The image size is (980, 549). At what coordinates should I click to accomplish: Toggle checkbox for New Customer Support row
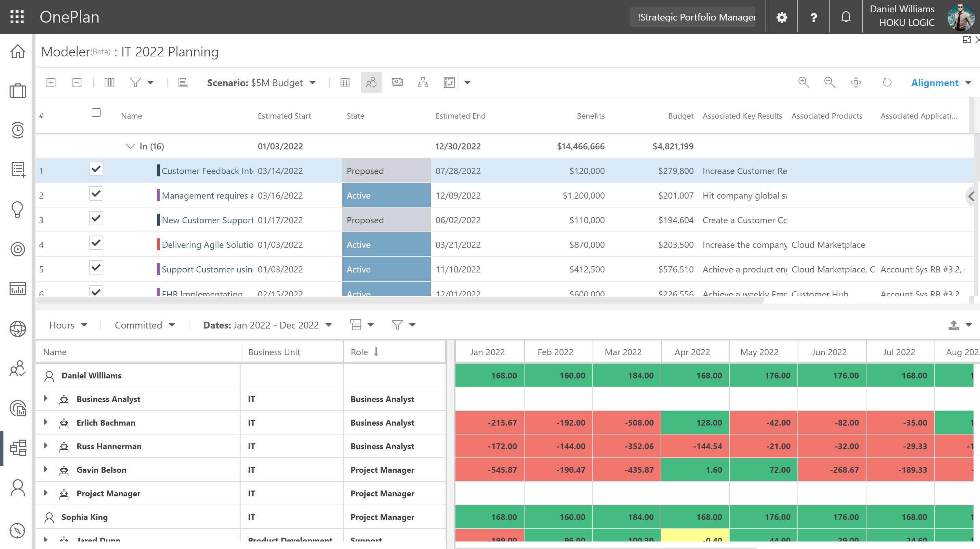(x=96, y=218)
